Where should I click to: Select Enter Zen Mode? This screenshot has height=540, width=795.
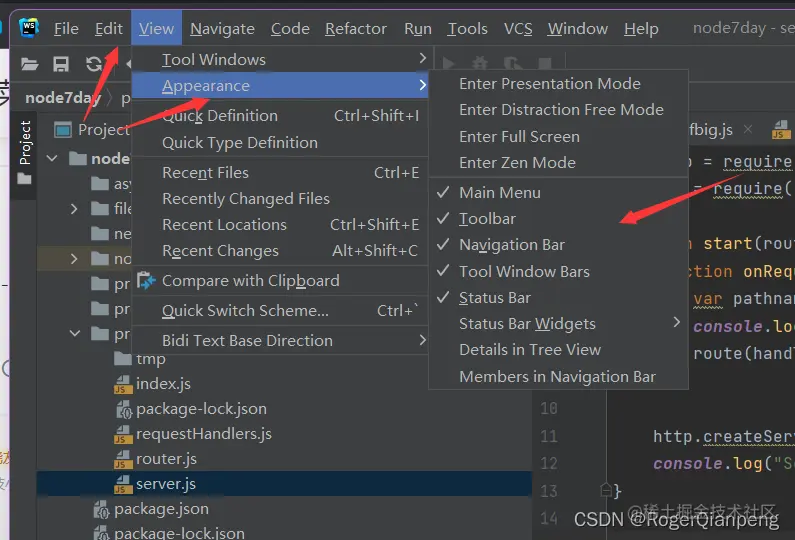[x=558, y=163]
